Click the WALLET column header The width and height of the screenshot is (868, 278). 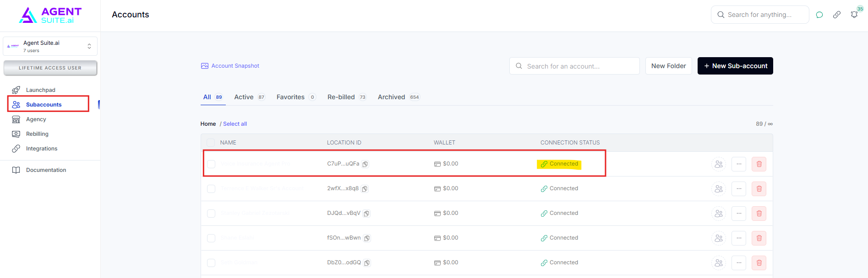tap(444, 143)
